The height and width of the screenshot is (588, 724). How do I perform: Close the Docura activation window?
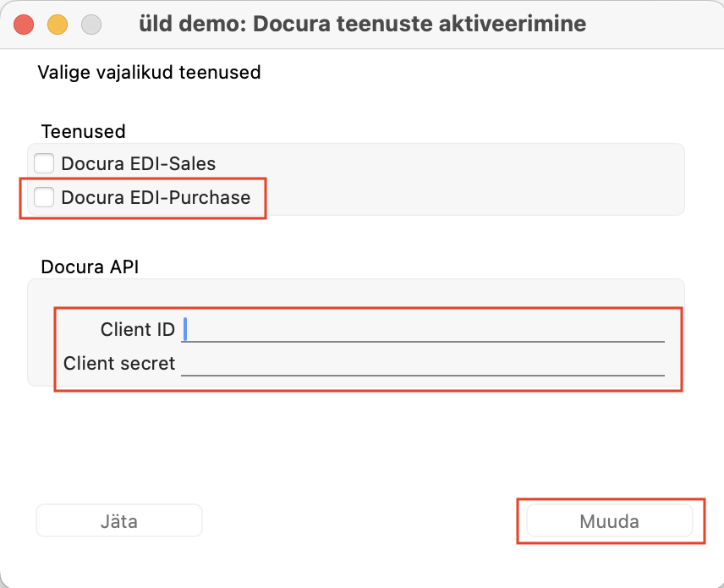click(24, 25)
